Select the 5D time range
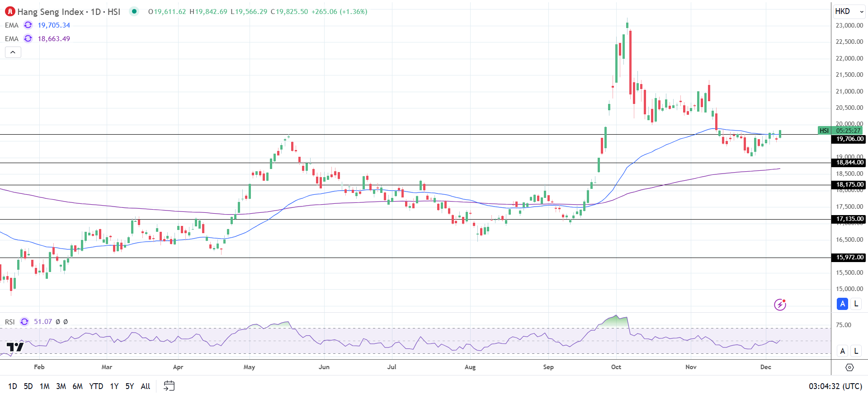Image resolution: width=868 pixels, height=394 pixels. 28,386
